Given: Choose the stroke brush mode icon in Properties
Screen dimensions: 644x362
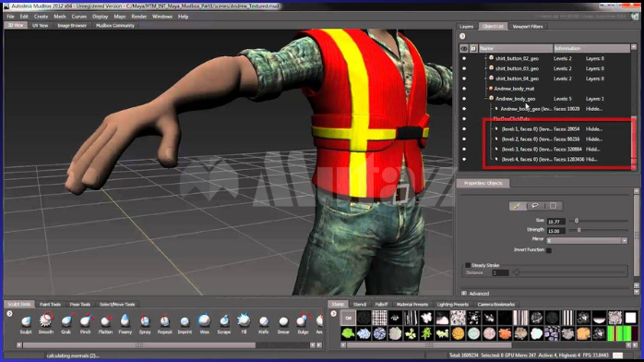Looking at the screenshot, I should point(517,206).
